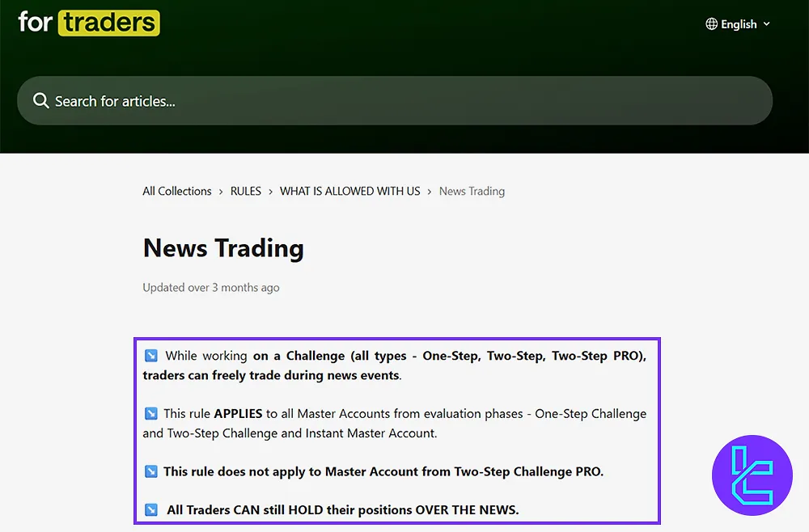
Task: Click 'and Two-Step Challenge and Instant Master Account' text
Action: point(290,433)
